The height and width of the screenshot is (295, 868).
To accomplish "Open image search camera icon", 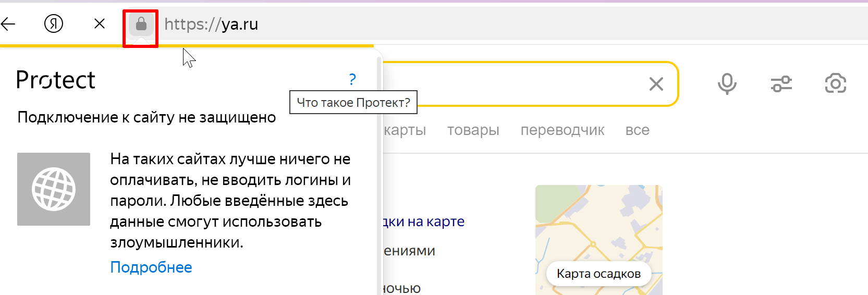I will click(x=836, y=84).
